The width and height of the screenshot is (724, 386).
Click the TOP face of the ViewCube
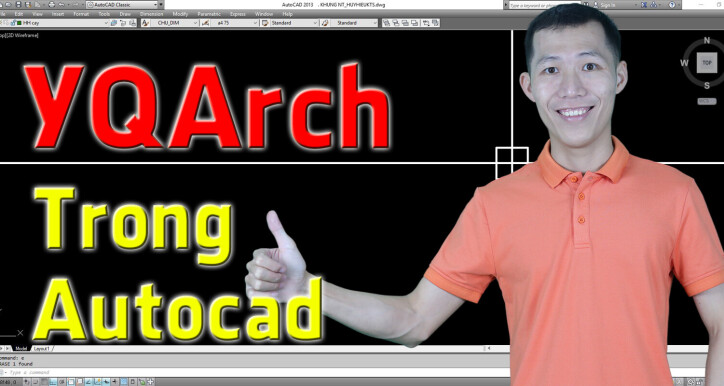pyautogui.click(x=706, y=63)
